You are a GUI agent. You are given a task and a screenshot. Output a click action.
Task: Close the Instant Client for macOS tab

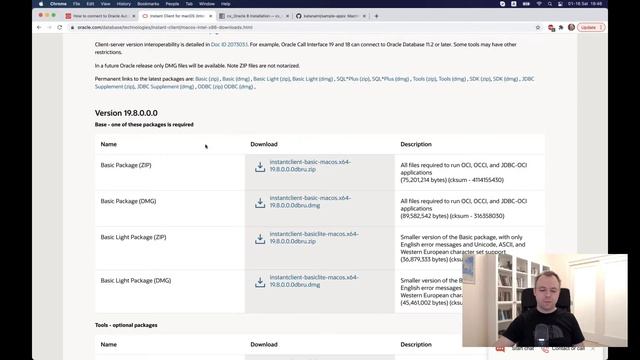pos(211,16)
